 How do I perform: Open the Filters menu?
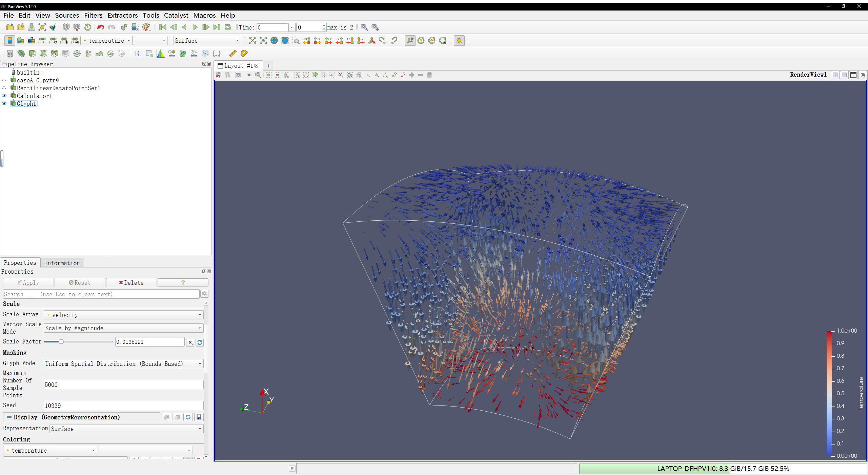[93, 15]
